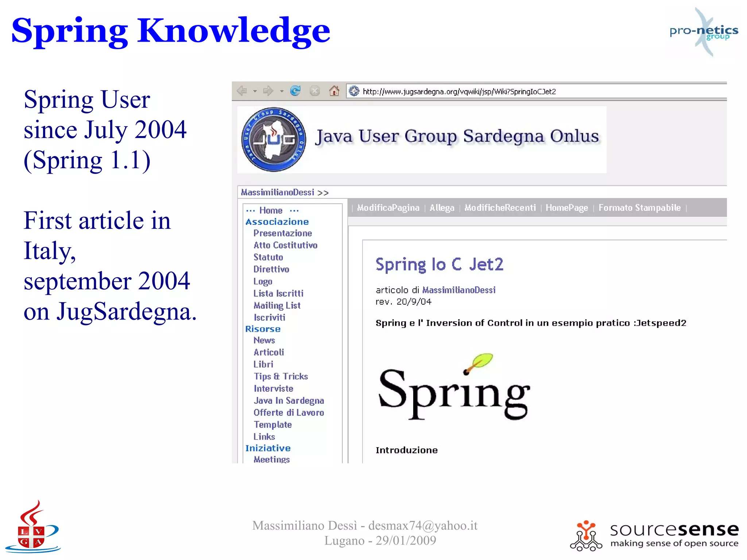Open Lista Iscritti in the sidebar

278,293
